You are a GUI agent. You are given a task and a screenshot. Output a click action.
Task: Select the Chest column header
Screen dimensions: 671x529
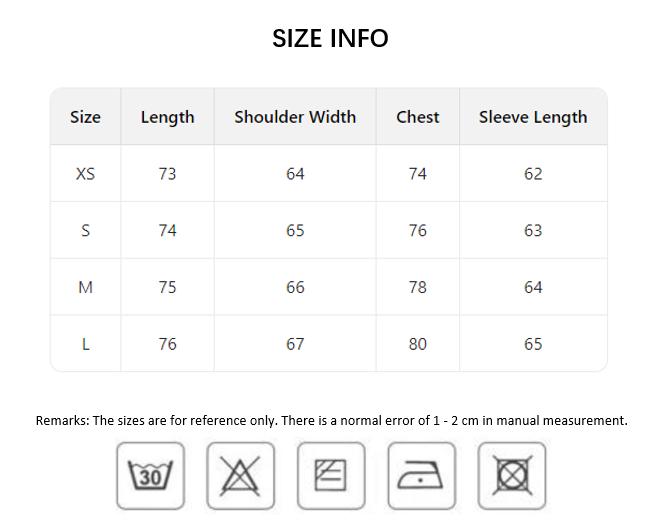tap(418, 117)
